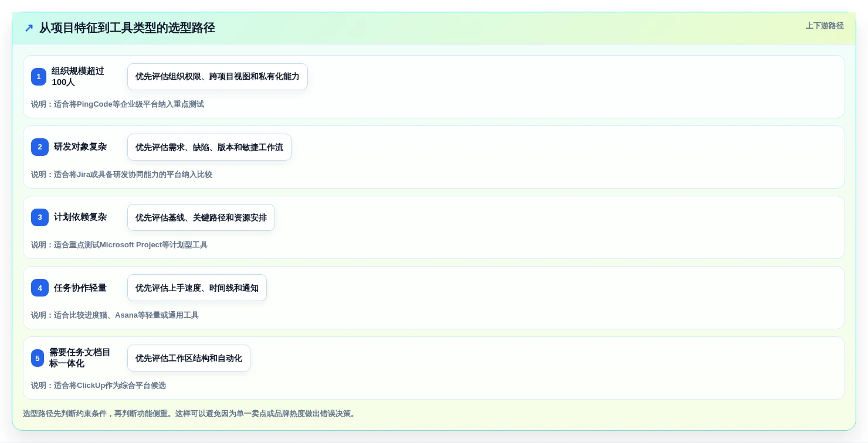Viewport: 868px width, 443px height.
Task: Click the footer summary 选型路径先判断约束条件
Action: [x=190, y=414]
